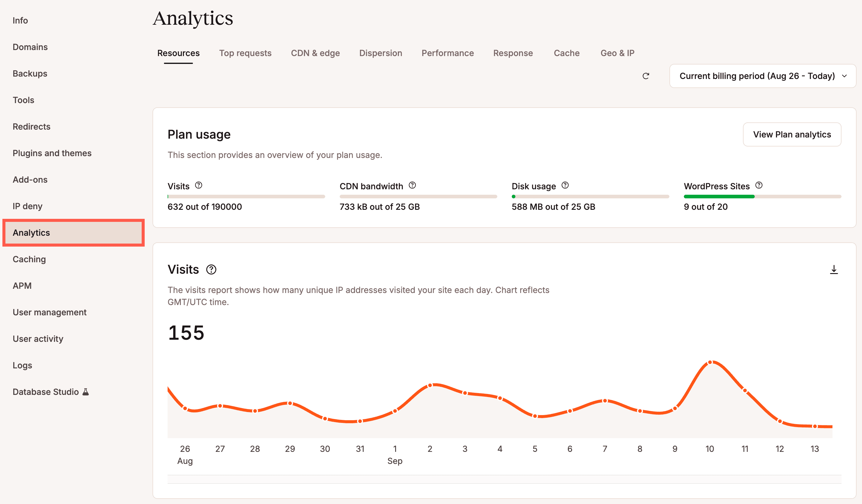
Task: Go to Backups in the sidebar
Action: [x=30, y=74]
